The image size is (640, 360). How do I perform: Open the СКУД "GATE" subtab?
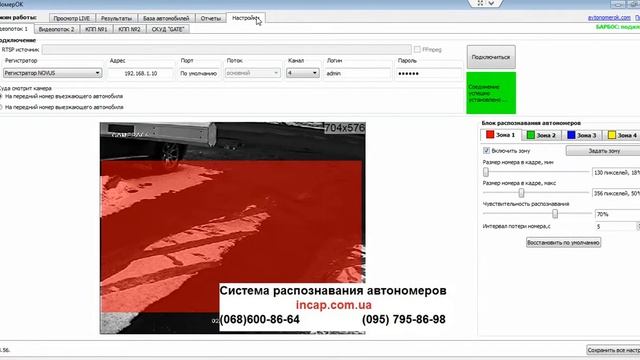(x=168, y=29)
